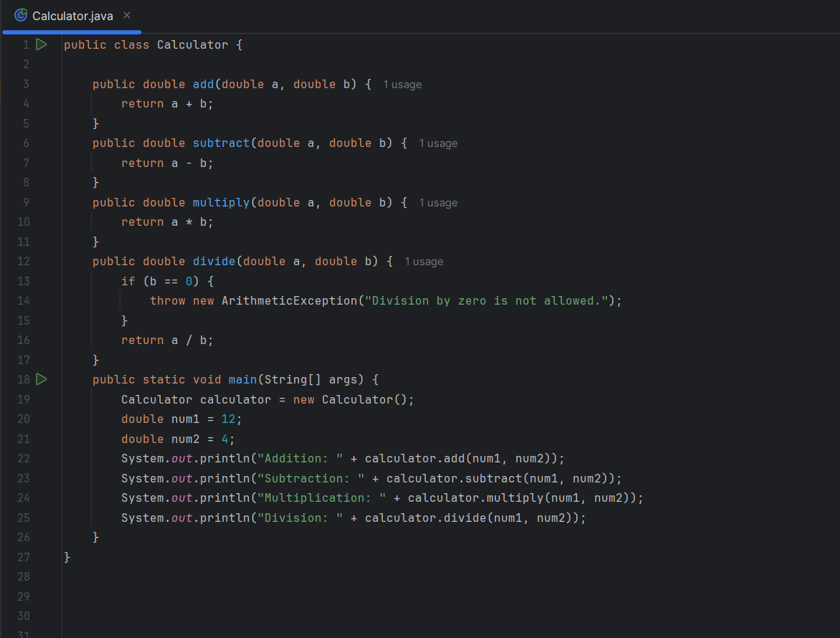Image resolution: width=840 pixels, height=638 pixels.
Task: Click 'calculator.divide(num1, num2)' call
Action: pos(472,518)
